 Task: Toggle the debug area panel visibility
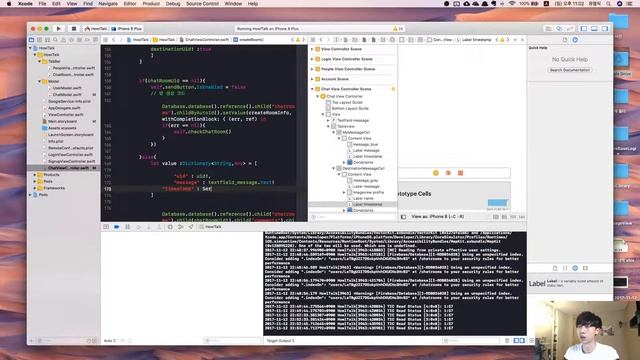point(594,29)
